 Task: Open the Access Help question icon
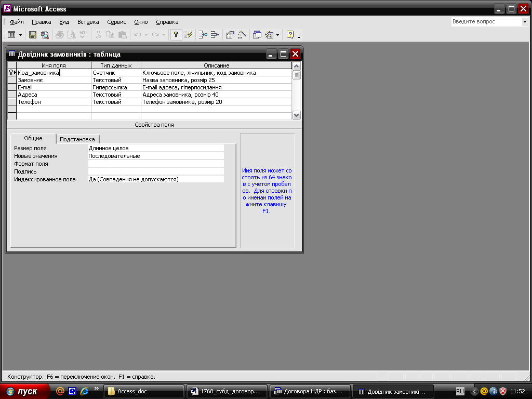290,35
